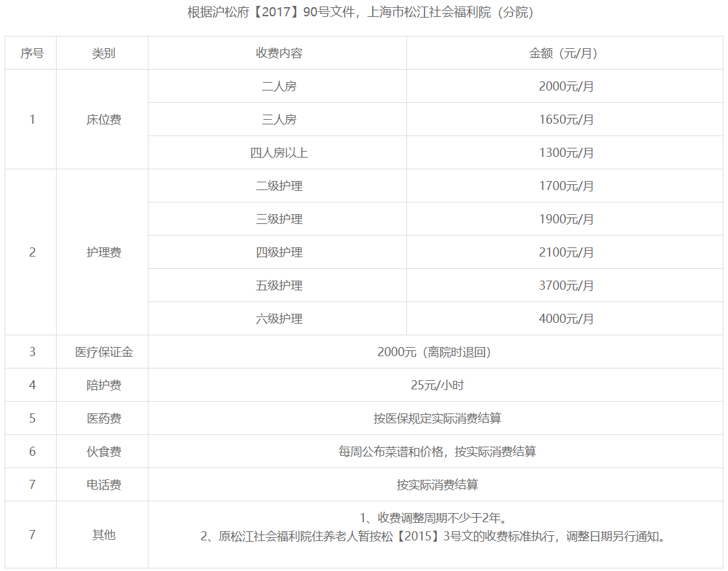
Task: Click the 二级护理 cell
Action: pos(277,186)
